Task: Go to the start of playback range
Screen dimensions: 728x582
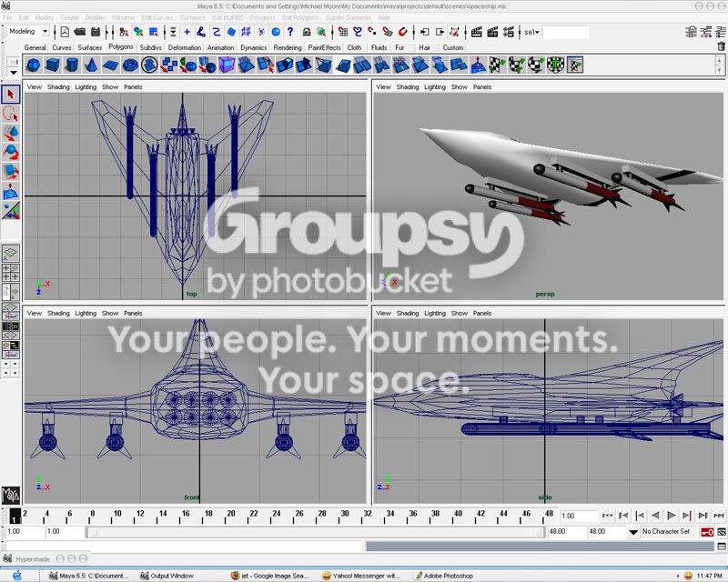Action: [607, 516]
